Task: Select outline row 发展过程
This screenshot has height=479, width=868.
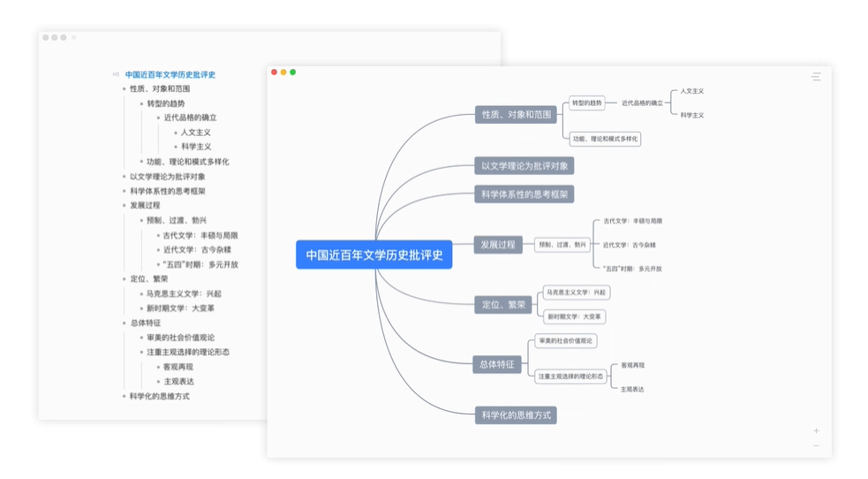Action: pos(145,205)
